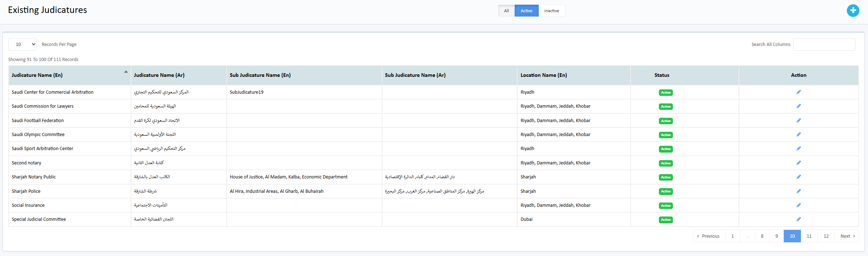This screenshot has width=868, height=256.
Task: Edit Sharjah Notary Public row
Action: point(798,177)
